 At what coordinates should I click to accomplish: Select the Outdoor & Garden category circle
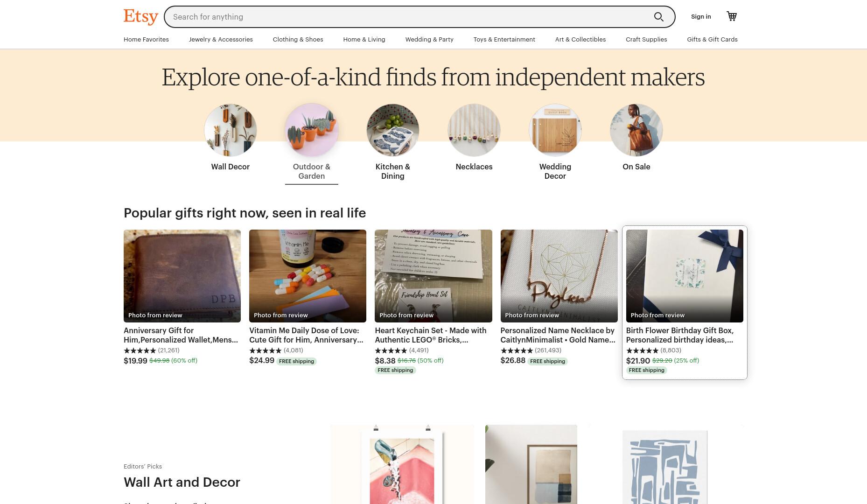point(312,130)
